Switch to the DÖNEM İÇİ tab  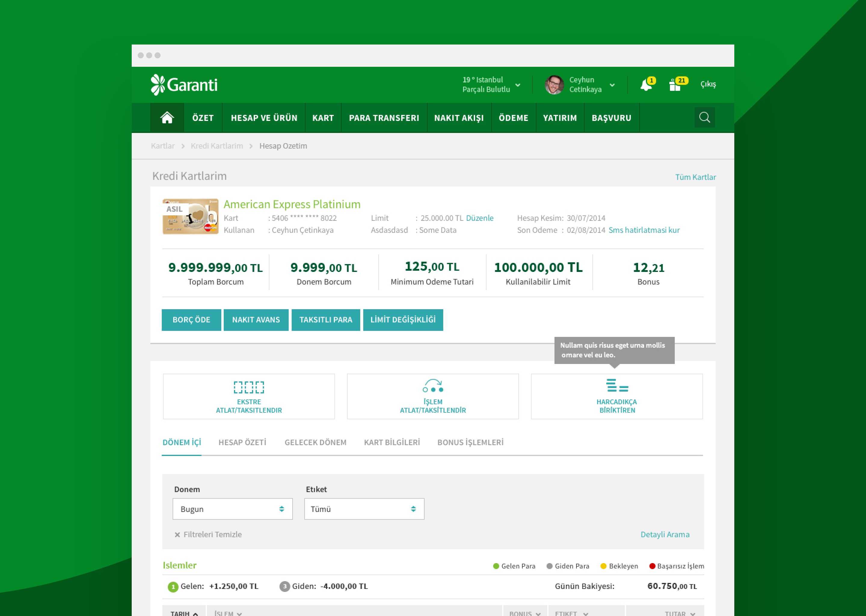(182, 442)
